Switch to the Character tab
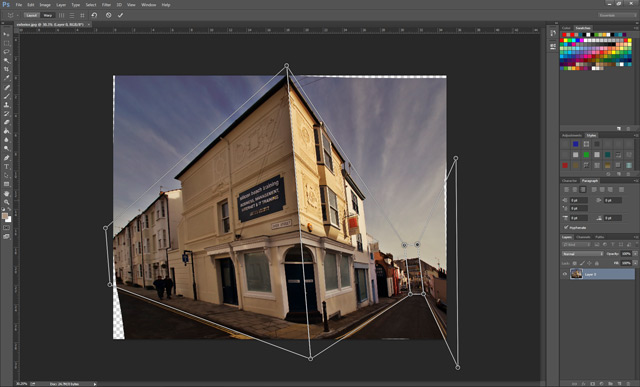 click(x=569, y=180)
